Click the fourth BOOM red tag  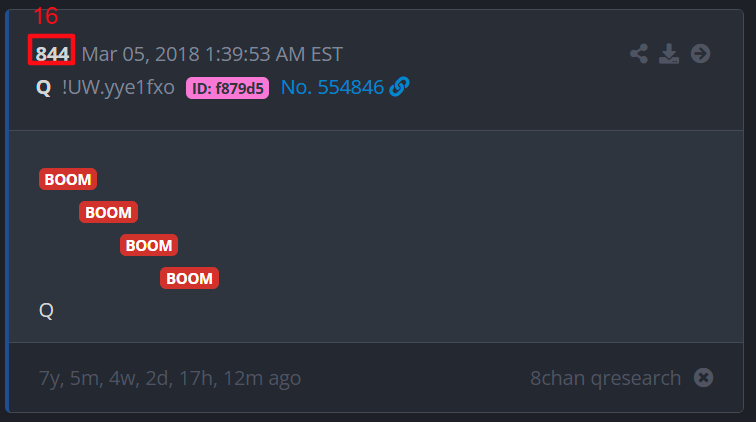click(189, 278)
